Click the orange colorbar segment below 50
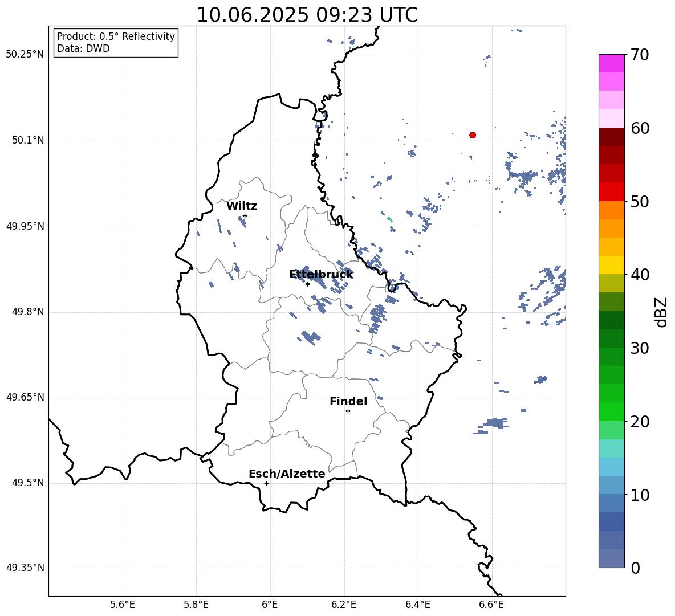This screenshot has height=616, width=675. pos(611,210)
